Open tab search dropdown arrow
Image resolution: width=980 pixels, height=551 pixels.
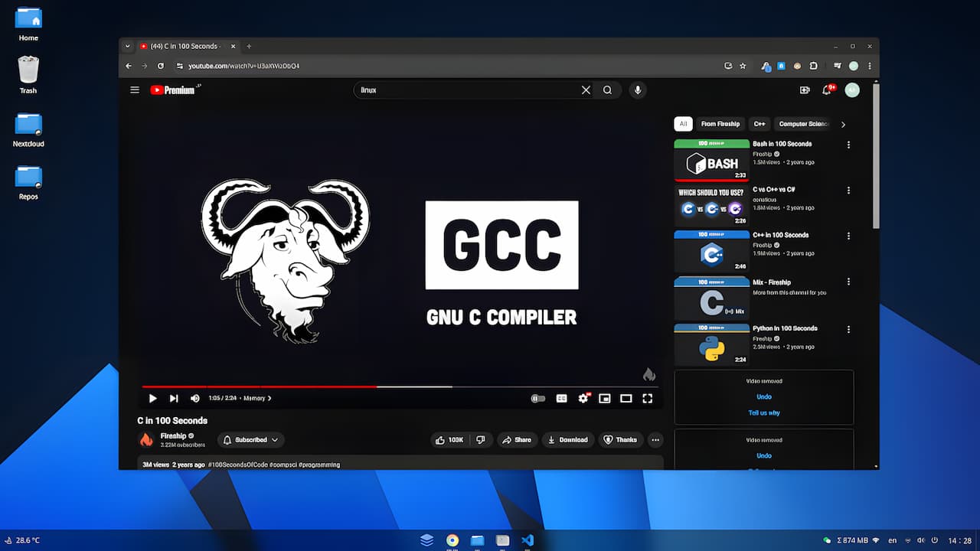(x=127, y=46)
